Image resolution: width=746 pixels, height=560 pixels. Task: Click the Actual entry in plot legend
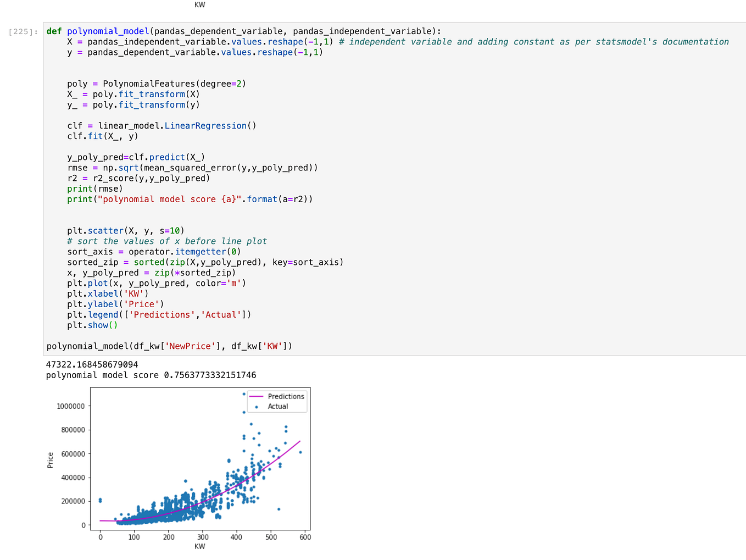(x=277, y=406)
